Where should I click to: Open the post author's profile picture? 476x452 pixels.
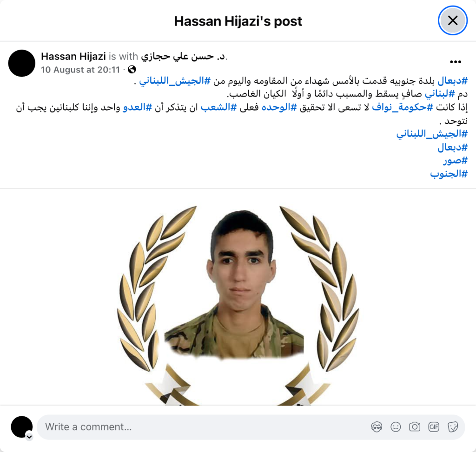tap(21, 63)
